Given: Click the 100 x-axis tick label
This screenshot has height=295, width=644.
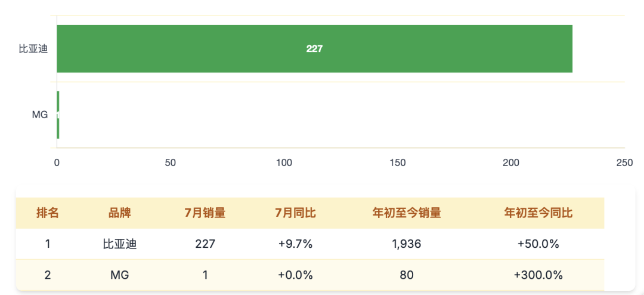Looking at the screenshot, I should (x=284, y=163).
